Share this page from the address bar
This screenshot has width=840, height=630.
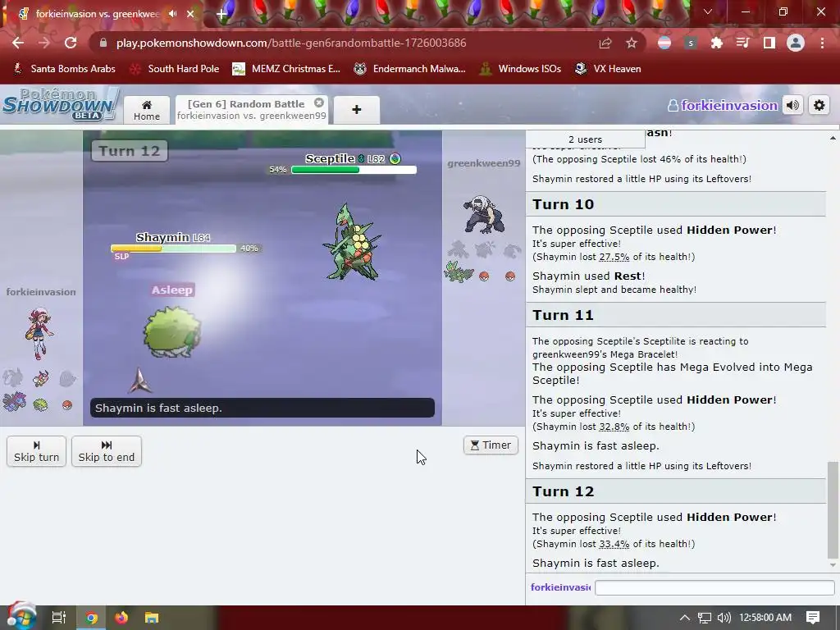point(605,43)
